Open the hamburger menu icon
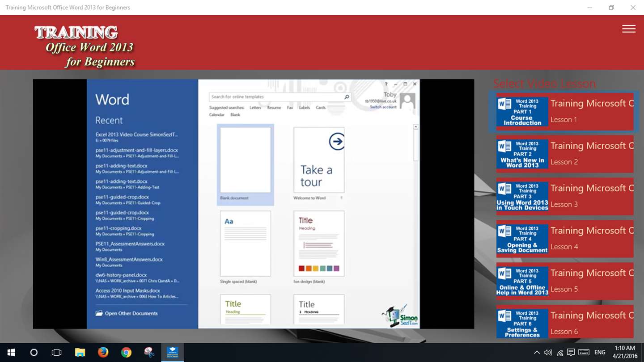Screen dimensions: 644x362 click(628, 29)
